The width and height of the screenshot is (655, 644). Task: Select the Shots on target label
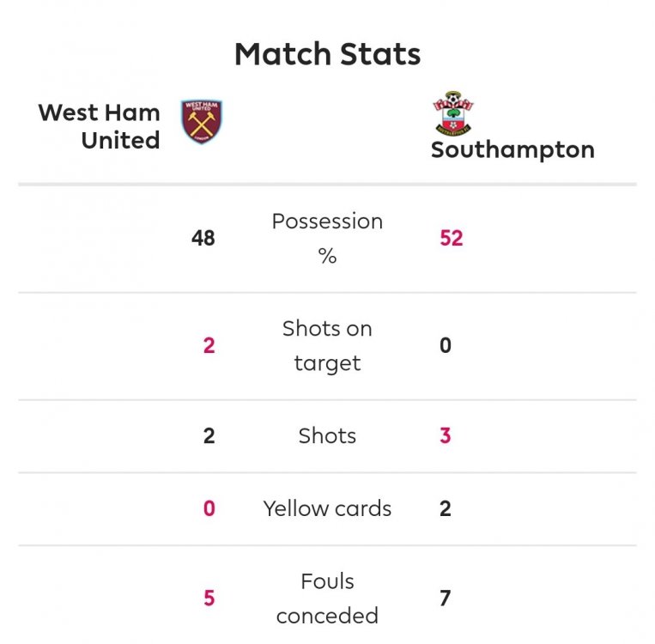[327, 345]
